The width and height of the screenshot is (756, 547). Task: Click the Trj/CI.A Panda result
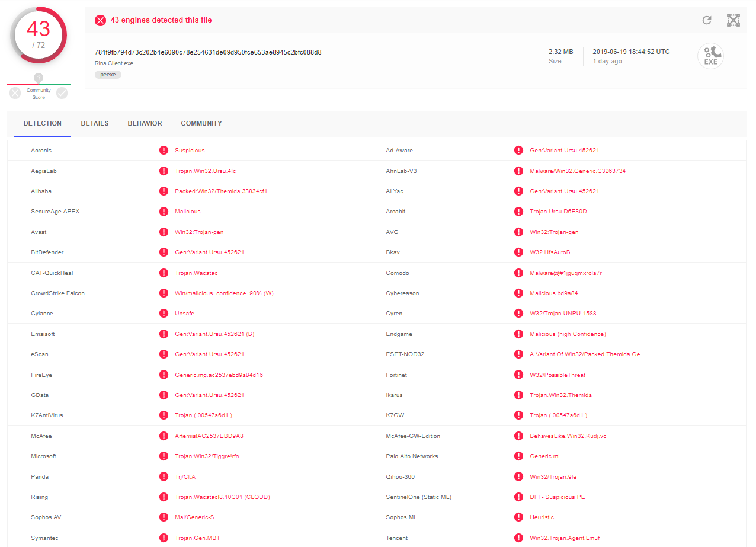[x=185, y=477]
